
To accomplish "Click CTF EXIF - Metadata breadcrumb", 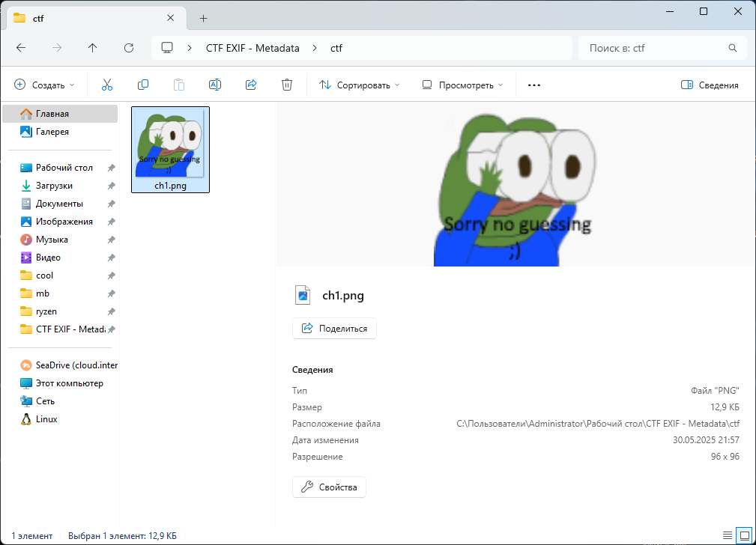I will click(x=252, y=48).
